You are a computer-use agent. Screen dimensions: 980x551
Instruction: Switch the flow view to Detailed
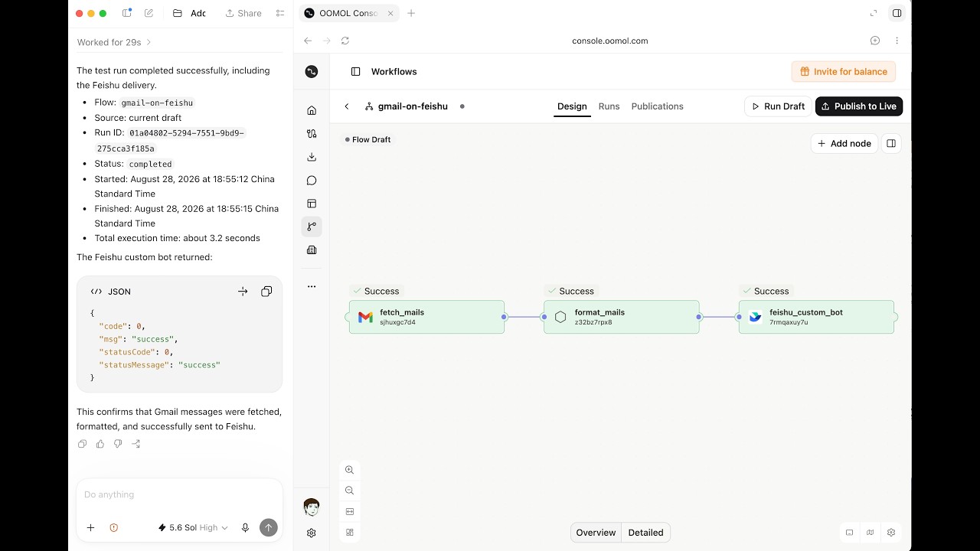pos(646,533)
